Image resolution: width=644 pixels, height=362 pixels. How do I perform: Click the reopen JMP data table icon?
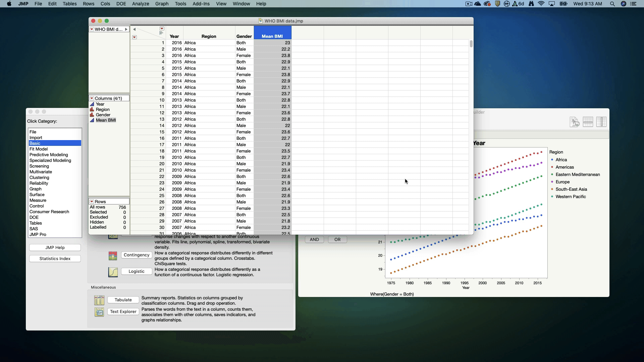575,122
